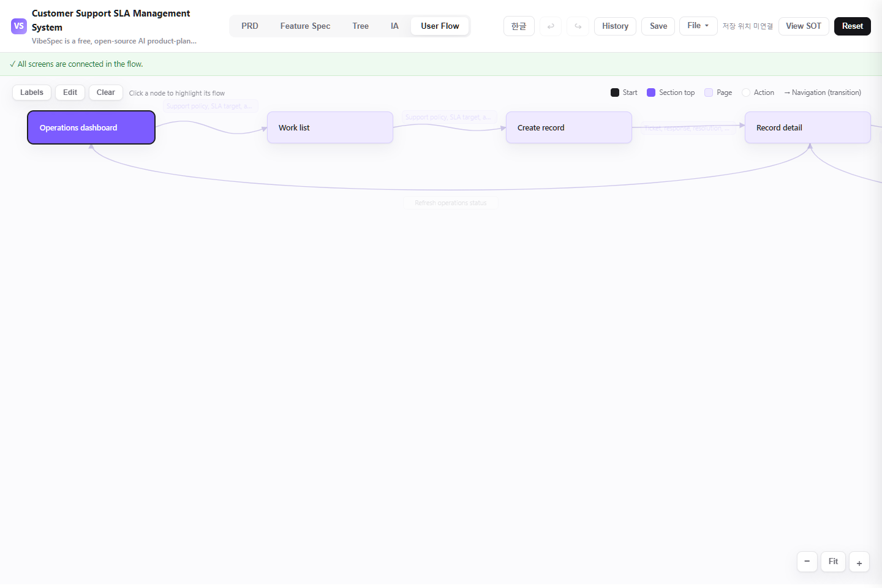Viewport: 882px width, 588px height.
Task: Click the light Page legend swatch
Action: tap(709, 92)
